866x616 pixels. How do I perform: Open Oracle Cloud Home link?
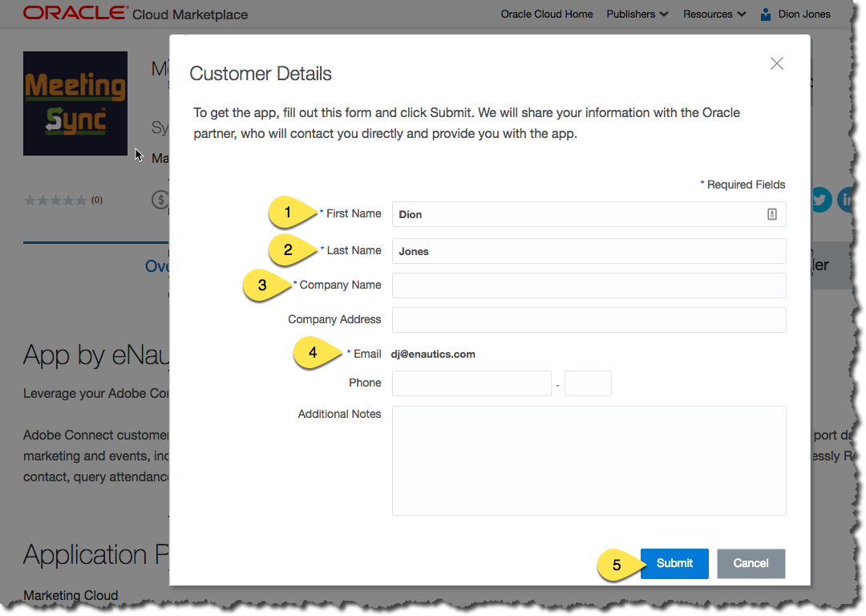tap(547, 14)
